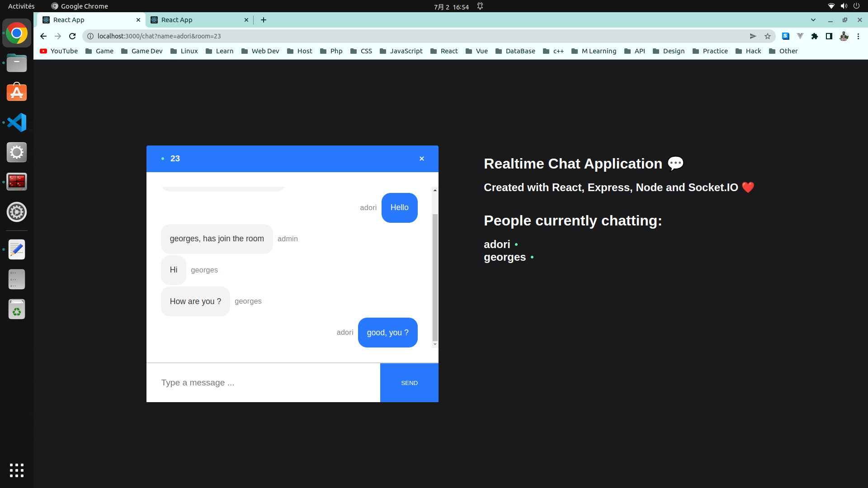Open Chrome three-dot menu

[x=858, y=36]
